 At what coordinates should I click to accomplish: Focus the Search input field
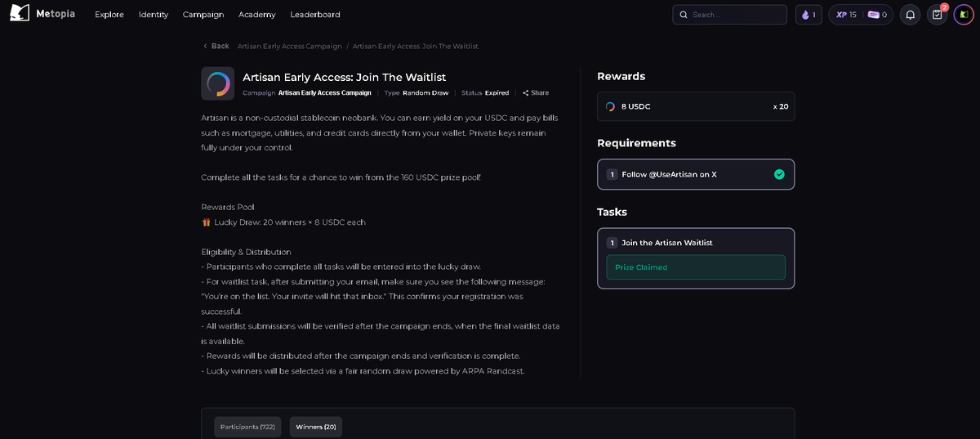[730, 15]
